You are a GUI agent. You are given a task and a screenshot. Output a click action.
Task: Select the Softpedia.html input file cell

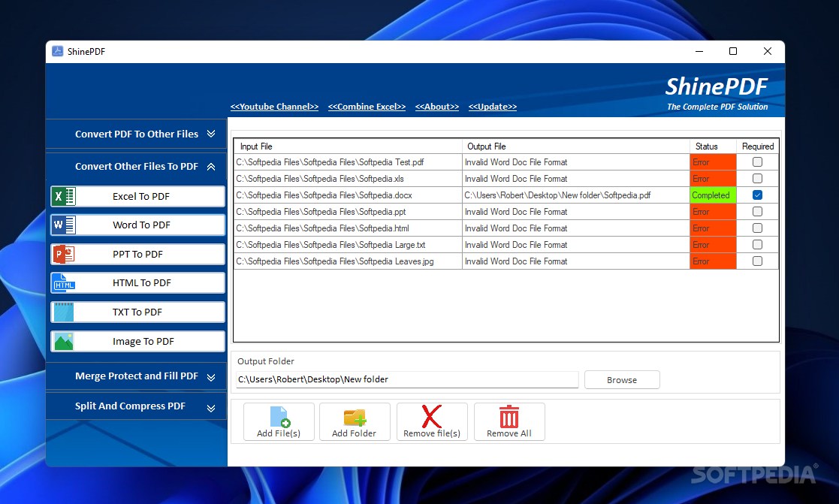(348, 228)
